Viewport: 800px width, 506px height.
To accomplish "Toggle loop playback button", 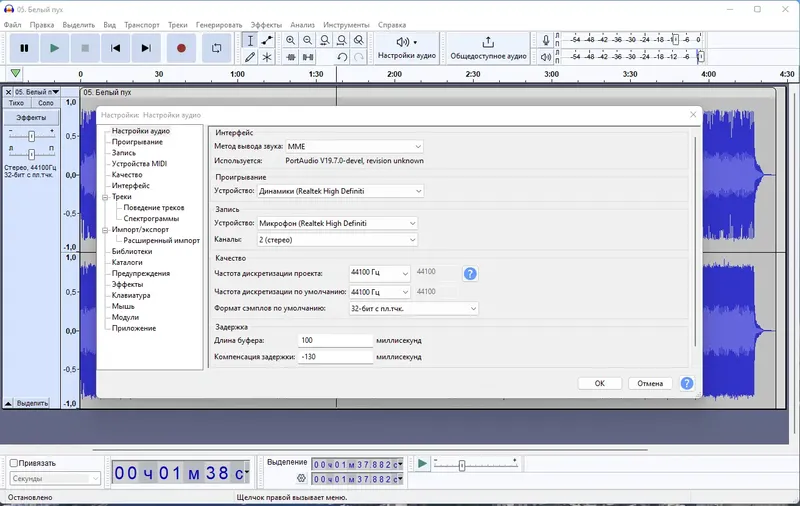I will pos(217,48).
